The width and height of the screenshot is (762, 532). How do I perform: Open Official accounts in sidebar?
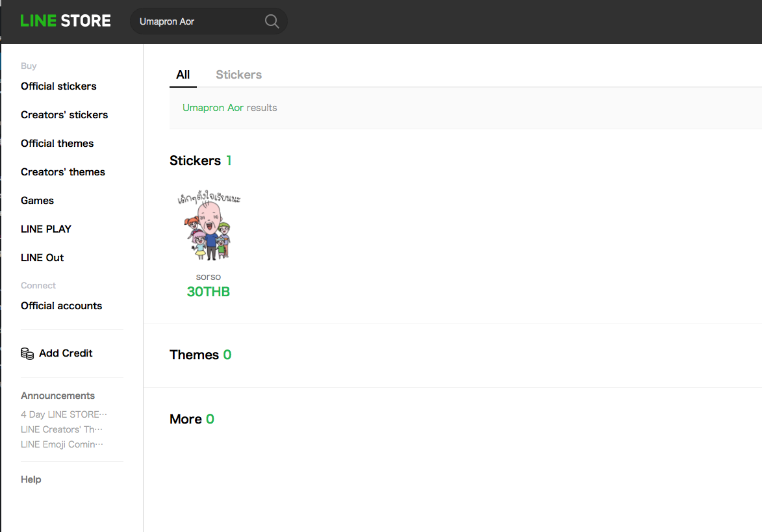coord(61,305)
